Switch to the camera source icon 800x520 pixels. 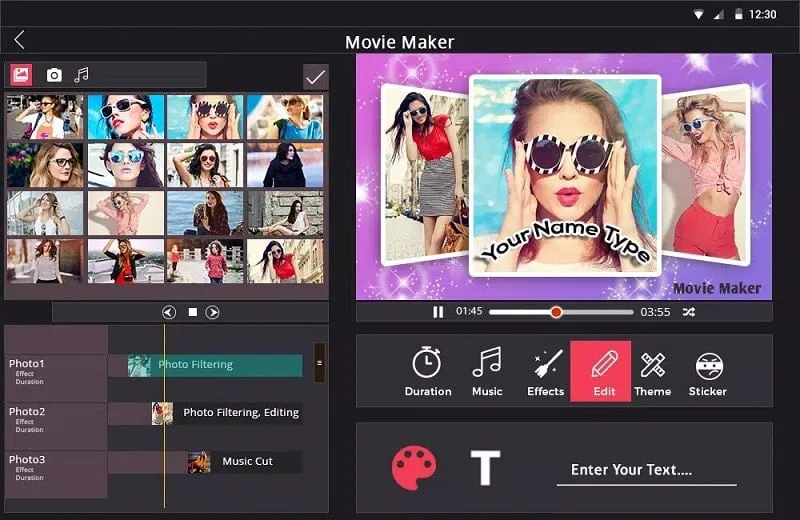pos(54,75)
